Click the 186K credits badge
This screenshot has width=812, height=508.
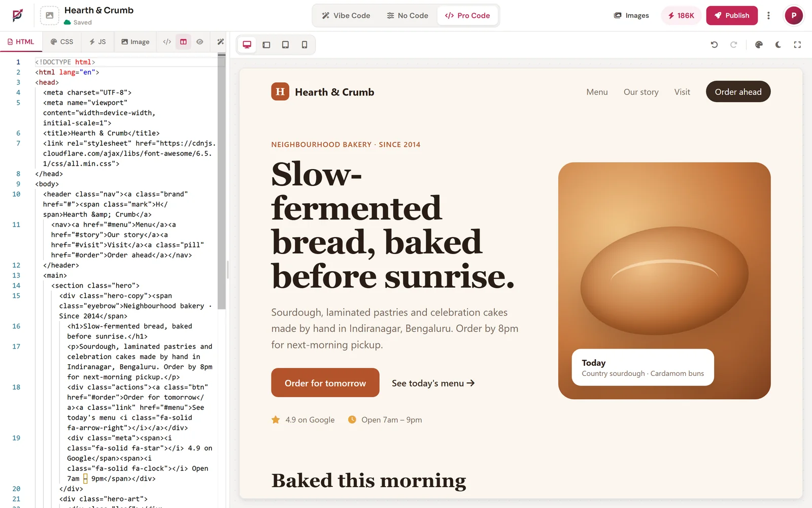681,16
